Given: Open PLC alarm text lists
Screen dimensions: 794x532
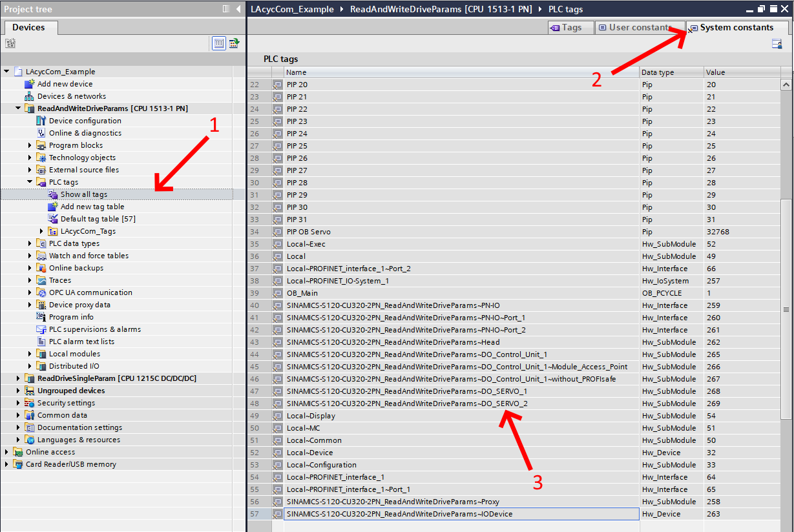Looking at the screenshot, I should (81, 342).
